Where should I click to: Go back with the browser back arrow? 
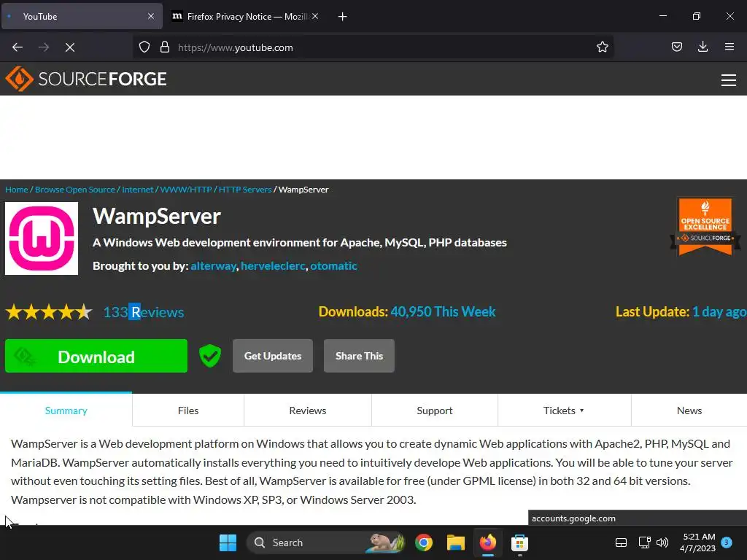coord(18,47)
